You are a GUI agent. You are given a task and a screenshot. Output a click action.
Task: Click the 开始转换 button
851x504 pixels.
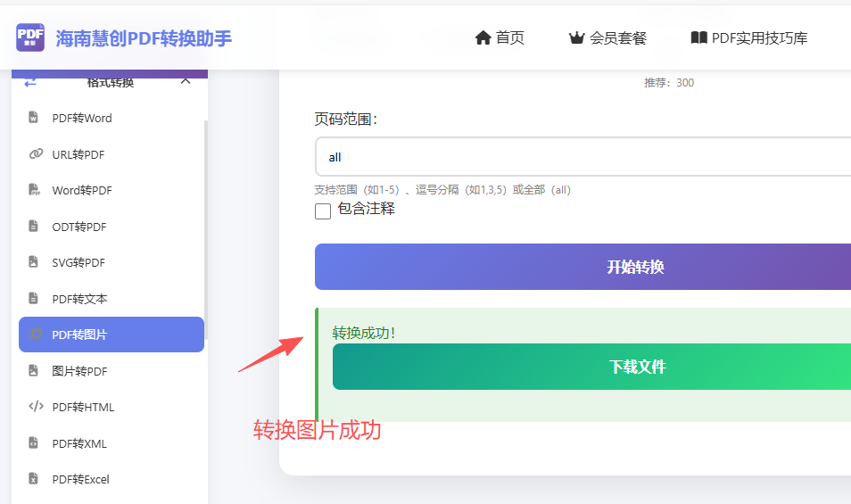pos(582,267)
